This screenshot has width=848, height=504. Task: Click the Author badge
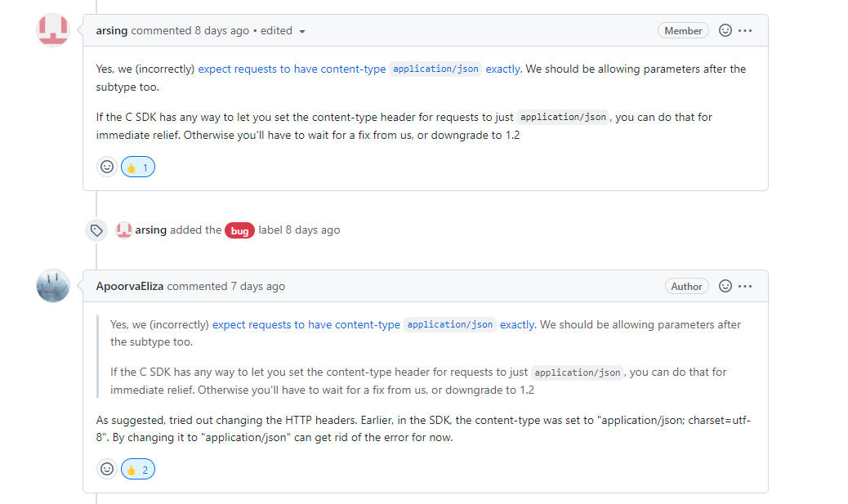click(x=687, y=287)
